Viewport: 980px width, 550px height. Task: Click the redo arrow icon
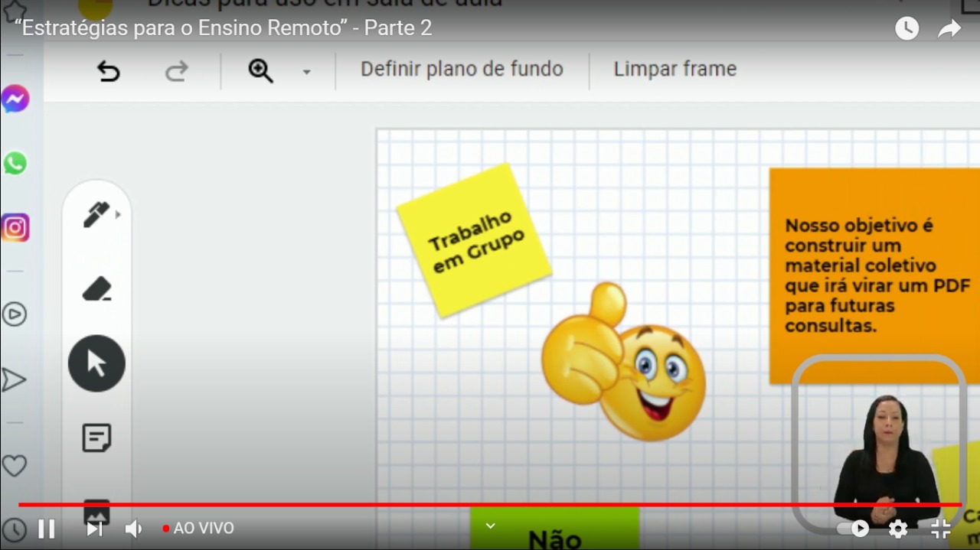click(177, 71)
